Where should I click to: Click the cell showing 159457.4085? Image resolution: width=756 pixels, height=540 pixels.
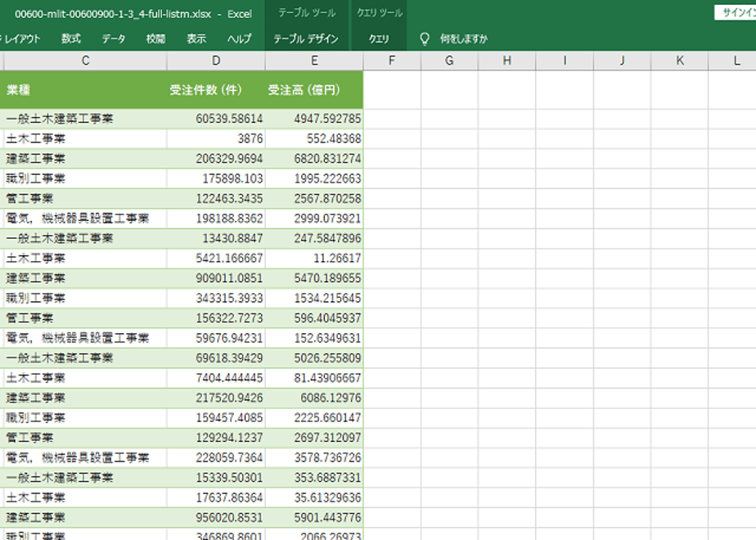pos(216,417)
